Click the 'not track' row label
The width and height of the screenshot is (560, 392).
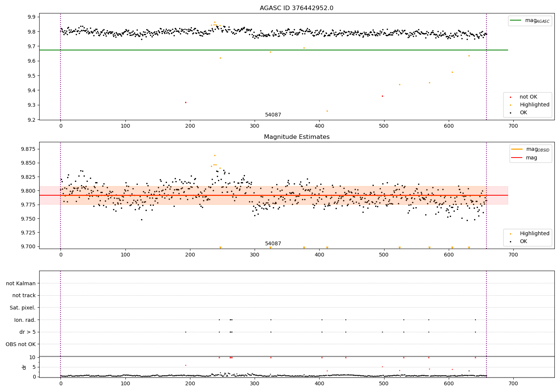pos(24,295)
